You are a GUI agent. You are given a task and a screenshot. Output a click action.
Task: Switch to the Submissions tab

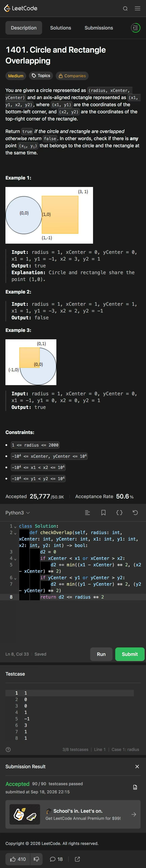click(99, 28)
